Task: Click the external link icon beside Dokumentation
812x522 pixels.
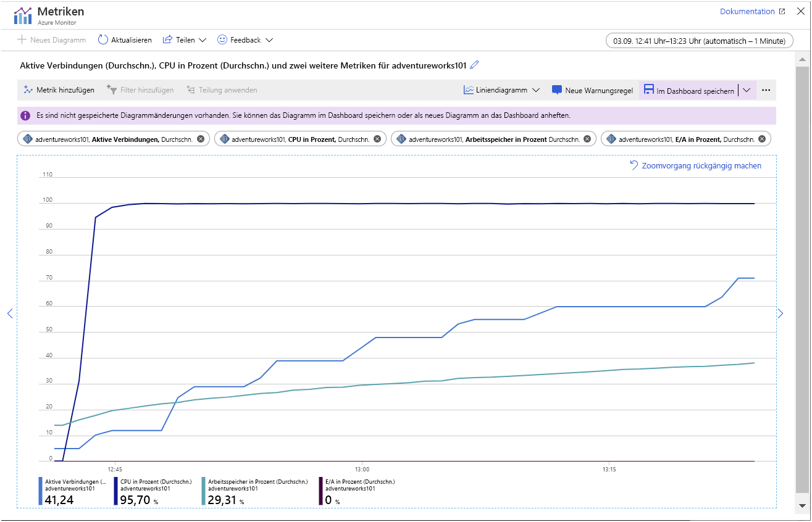Action: click(782, 12)
